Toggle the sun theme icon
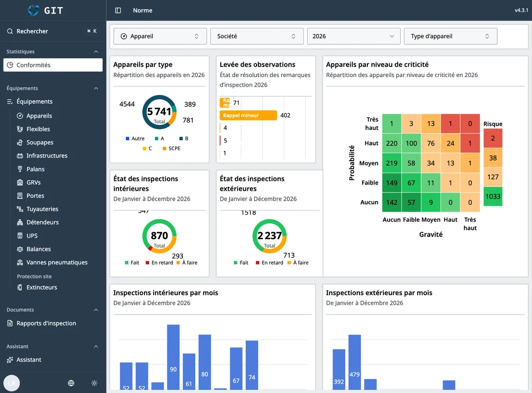This screenshot has height=393, width=532. pos(95,383)
